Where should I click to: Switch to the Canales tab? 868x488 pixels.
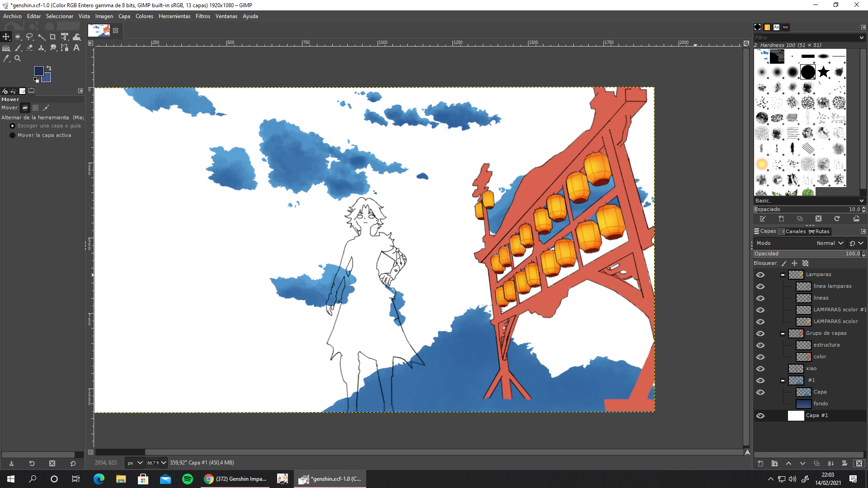pos(793,231)
